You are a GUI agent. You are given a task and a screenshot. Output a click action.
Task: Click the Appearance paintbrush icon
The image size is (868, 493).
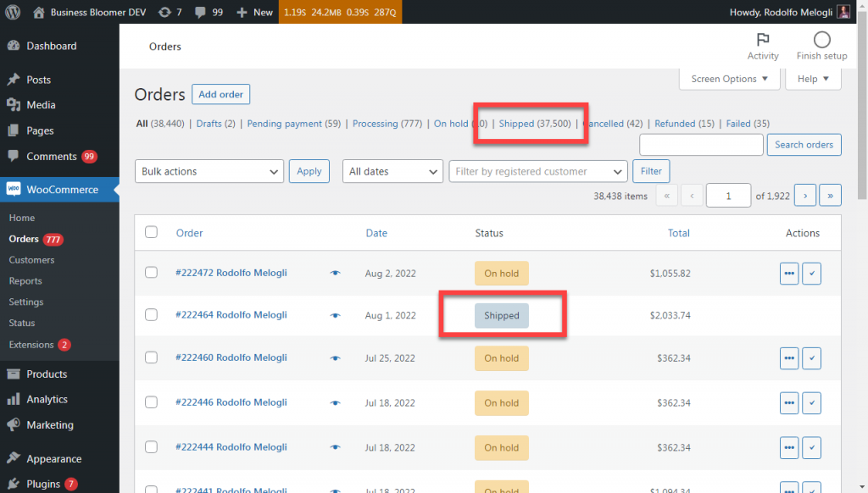tap(14, 459)
